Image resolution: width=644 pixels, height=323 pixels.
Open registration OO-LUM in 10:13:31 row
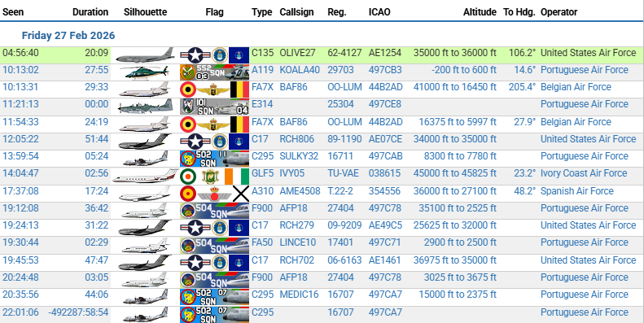click(344, 87)
